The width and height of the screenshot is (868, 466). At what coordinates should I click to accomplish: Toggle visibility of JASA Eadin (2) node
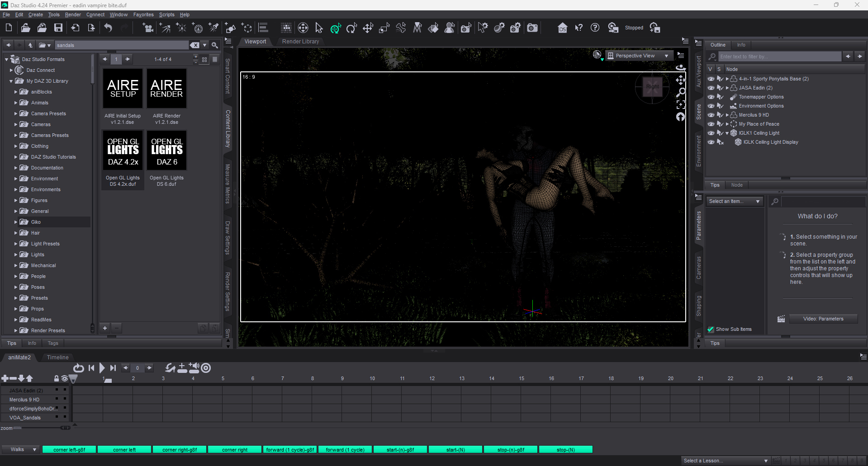711,88
